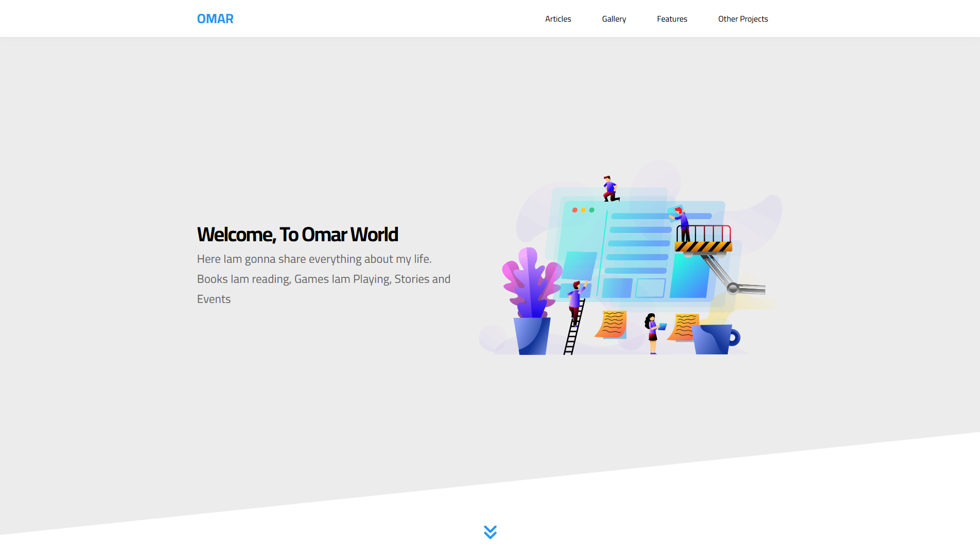The image size is (980, 555).
Task: Open the Articles navigation link
Action: pos(558,19)
